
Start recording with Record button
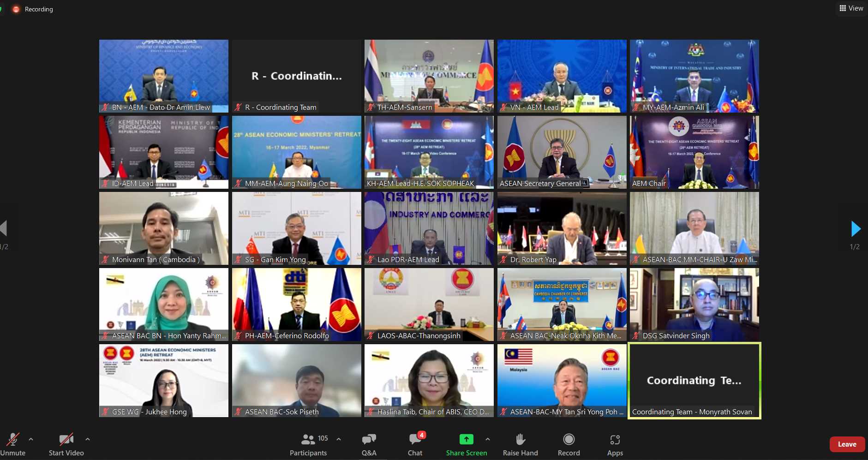(x=569, y=444)
